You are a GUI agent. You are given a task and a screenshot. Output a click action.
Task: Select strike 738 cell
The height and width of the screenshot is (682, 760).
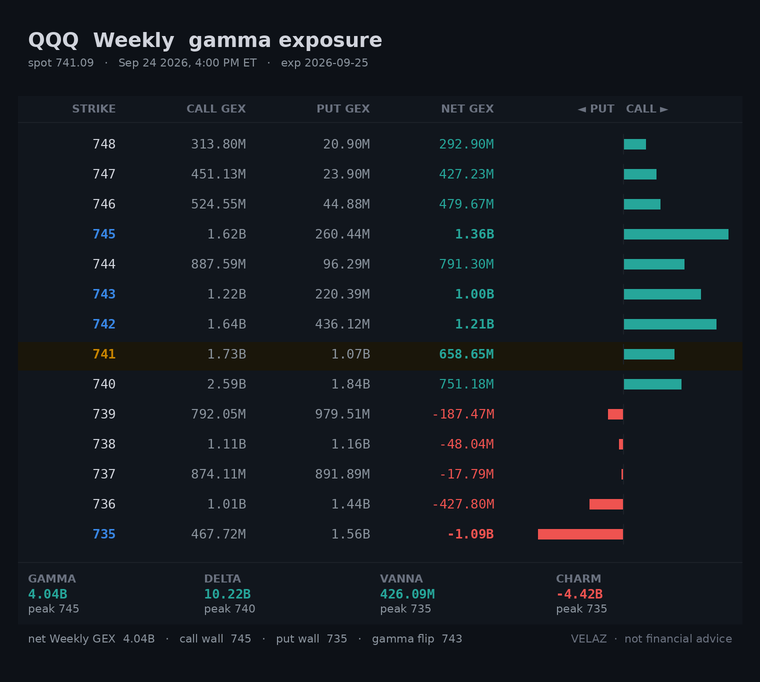[104, 444]
